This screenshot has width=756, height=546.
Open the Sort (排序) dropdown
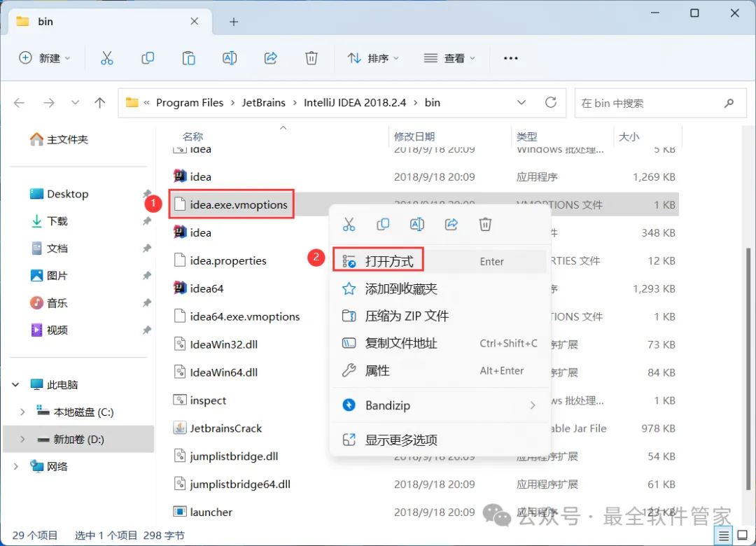pos(374,58)
